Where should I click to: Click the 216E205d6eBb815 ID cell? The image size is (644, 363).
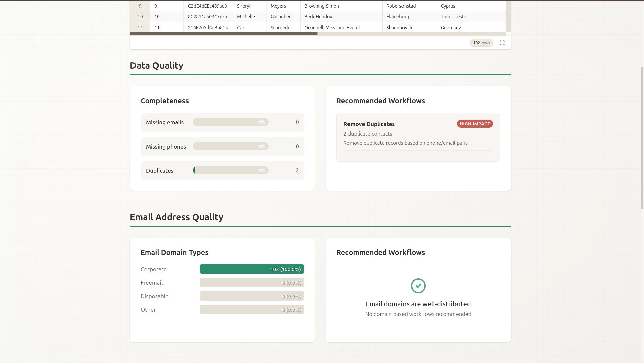point(208,28)
